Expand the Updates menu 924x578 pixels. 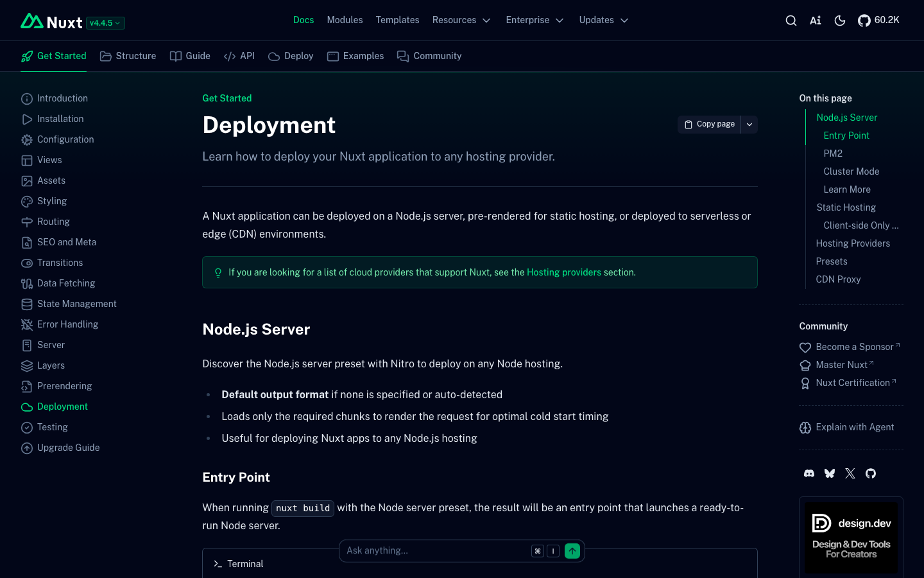coord(603,20)
